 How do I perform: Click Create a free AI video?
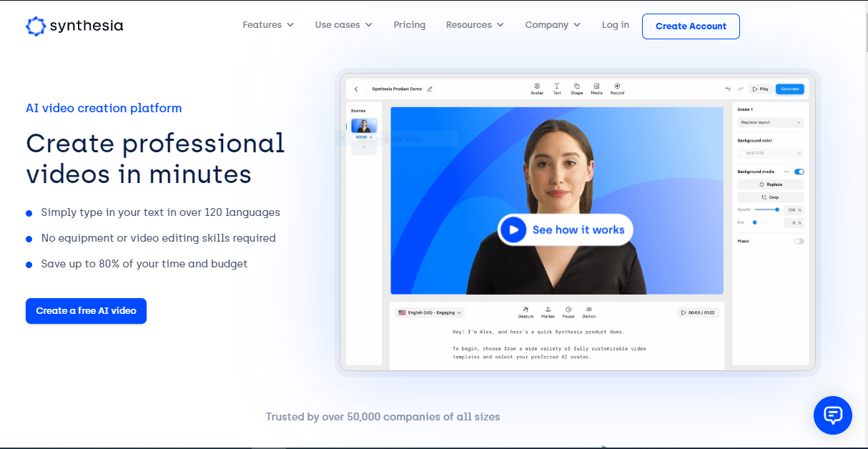pos(86,311)
